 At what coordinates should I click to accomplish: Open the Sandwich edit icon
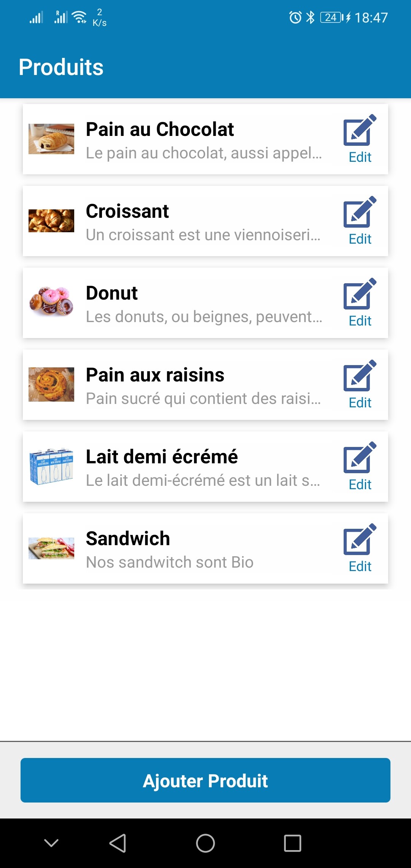(x=360, y=540)
